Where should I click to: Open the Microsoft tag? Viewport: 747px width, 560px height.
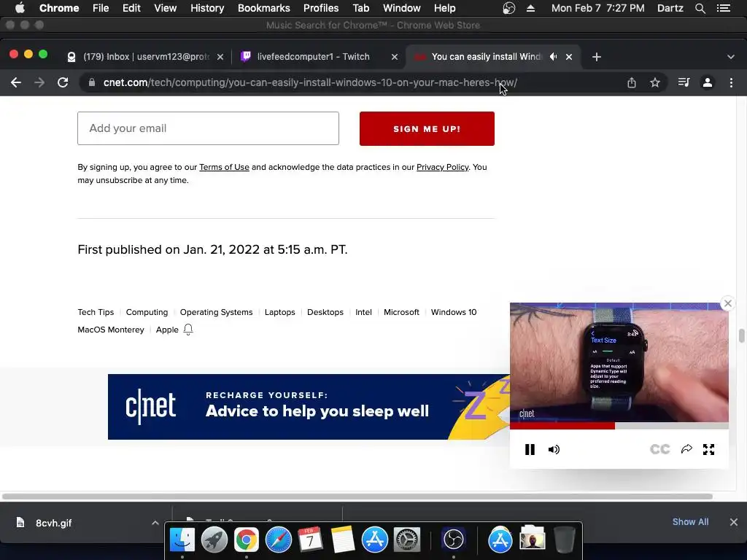(x=401, y=312)
